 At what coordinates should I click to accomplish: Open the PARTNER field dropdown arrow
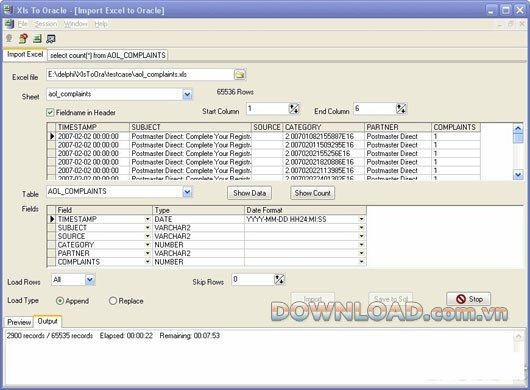click(147, 253)
